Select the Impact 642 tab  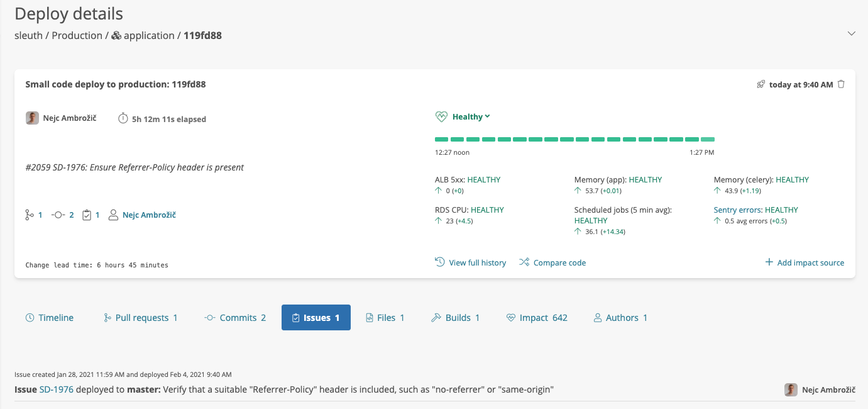click(537, 318)
